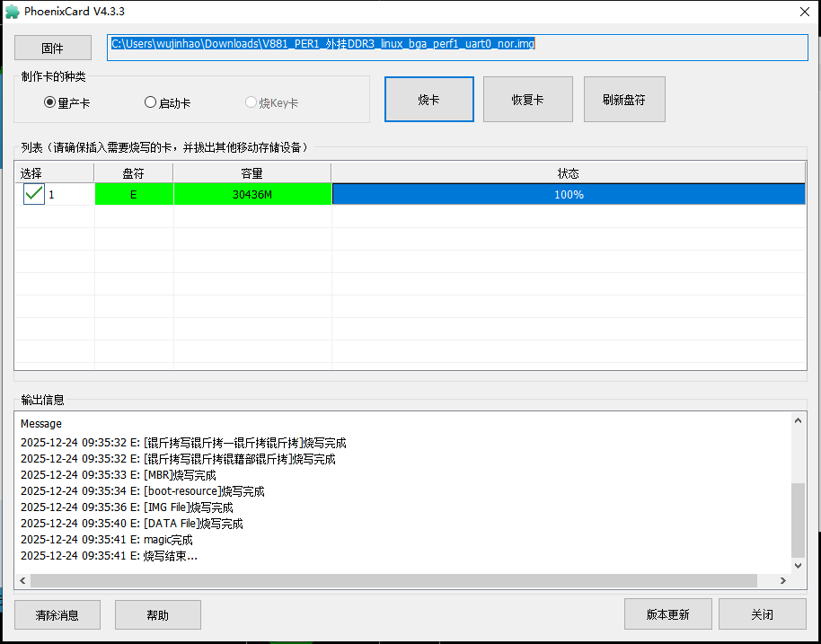Uncheck the checkbox for card row 1
Viewport: 821px width, 644px height.
[x=34, y=194]
